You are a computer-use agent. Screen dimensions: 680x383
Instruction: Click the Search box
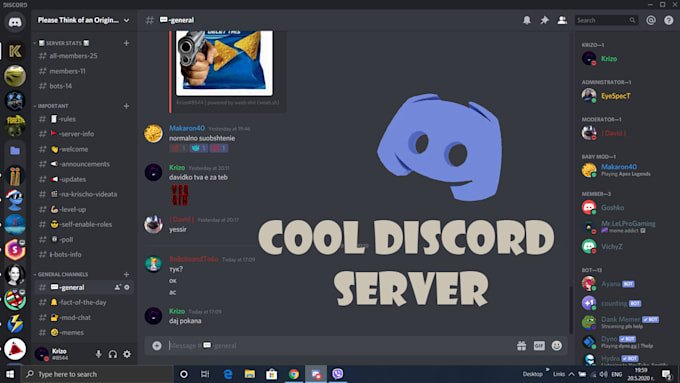(606, 20)
